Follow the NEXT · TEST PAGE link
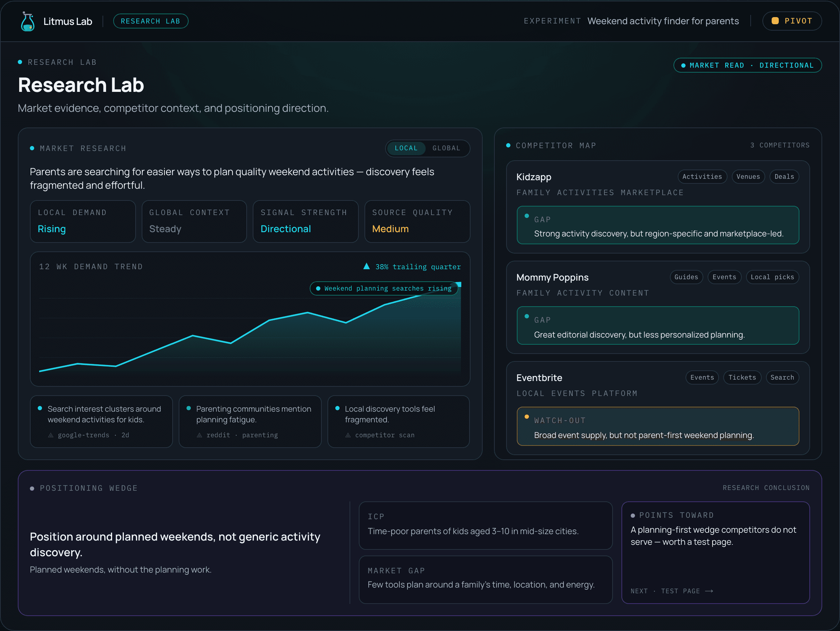 (x=672, y=591)
